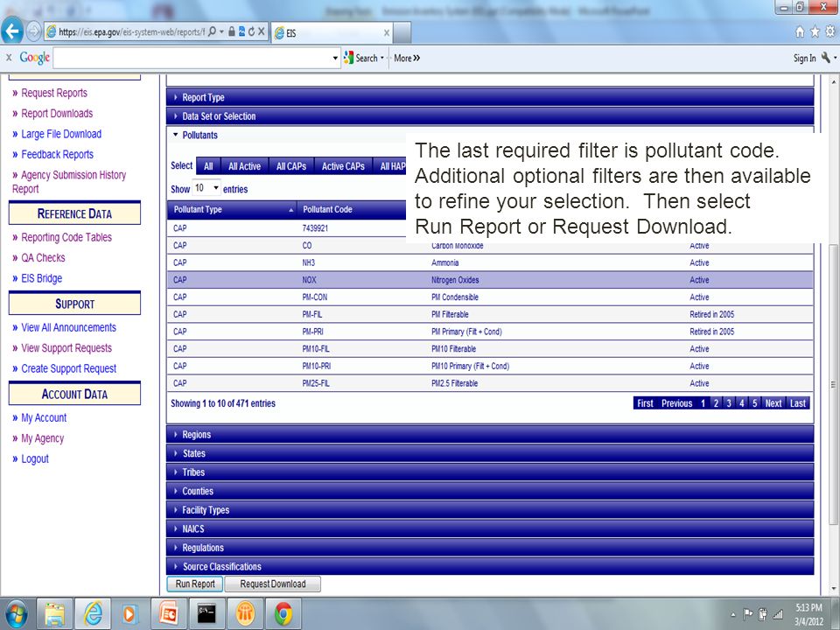The width and height of the screenshot is (840, 630).
Task: Open the new tab button beside EIS tab
Action: 402,32
